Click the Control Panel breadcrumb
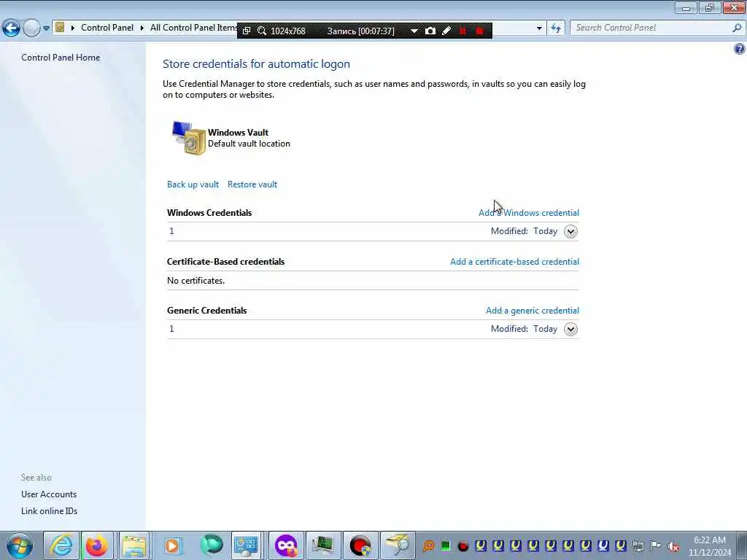This screenshot has width=747, height=560. (x=107, y=28)
